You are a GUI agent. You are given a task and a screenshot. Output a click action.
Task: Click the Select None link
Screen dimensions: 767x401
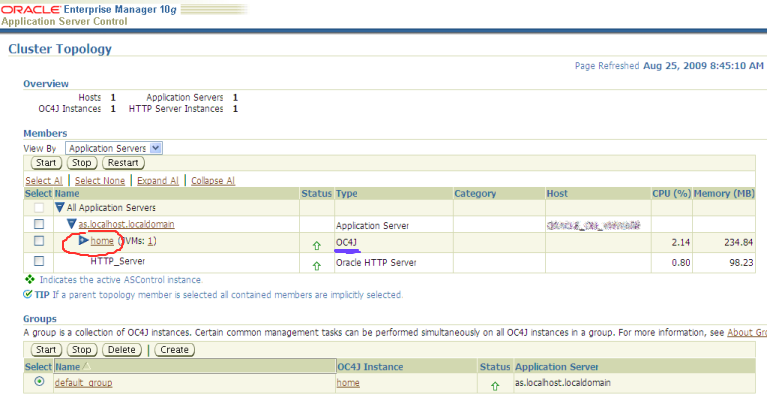[x=100, y=180]
